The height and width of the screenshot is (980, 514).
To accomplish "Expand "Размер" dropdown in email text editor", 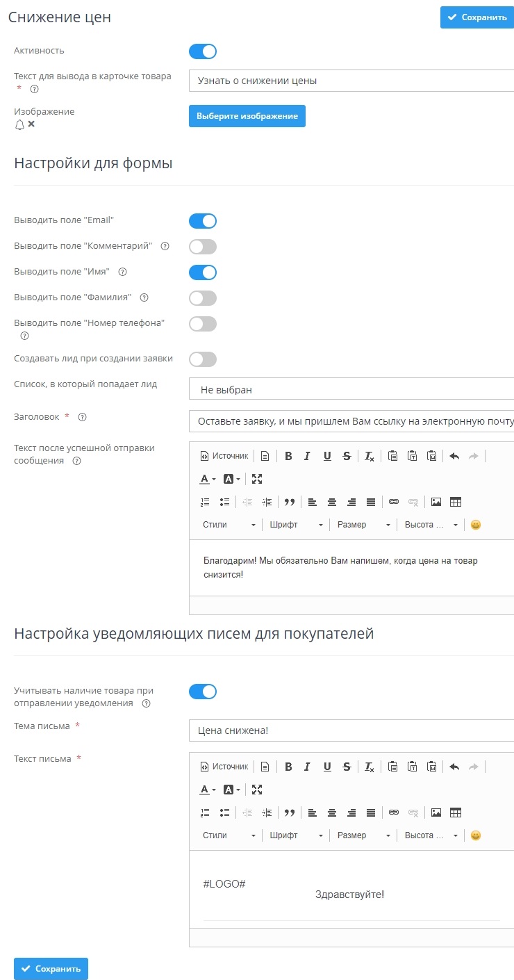I will pos(364,835).
